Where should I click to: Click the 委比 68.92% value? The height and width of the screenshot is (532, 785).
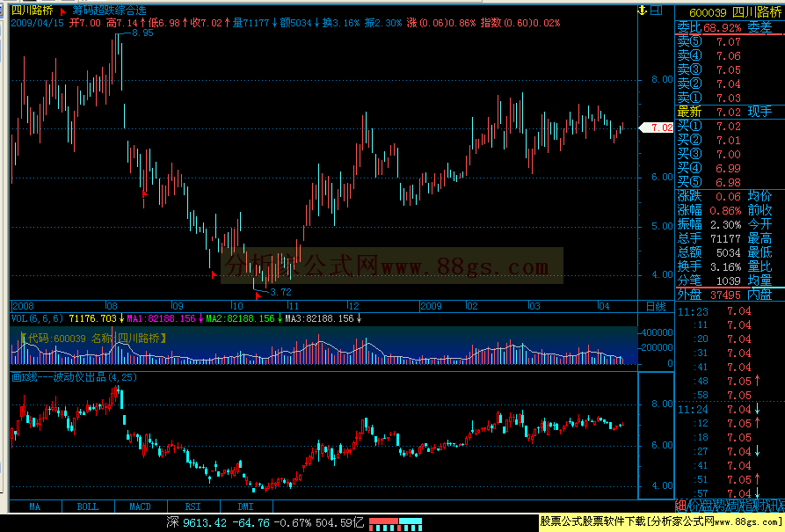point(723,27)
